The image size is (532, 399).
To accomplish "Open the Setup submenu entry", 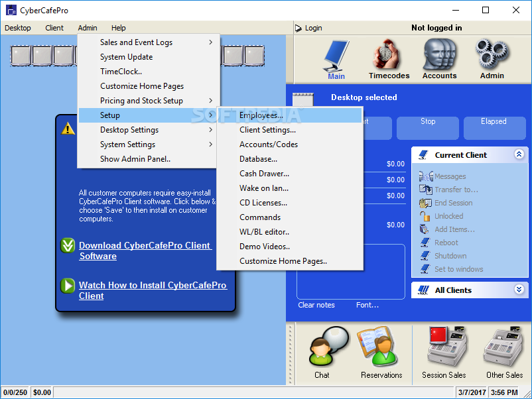I will 149,115.
